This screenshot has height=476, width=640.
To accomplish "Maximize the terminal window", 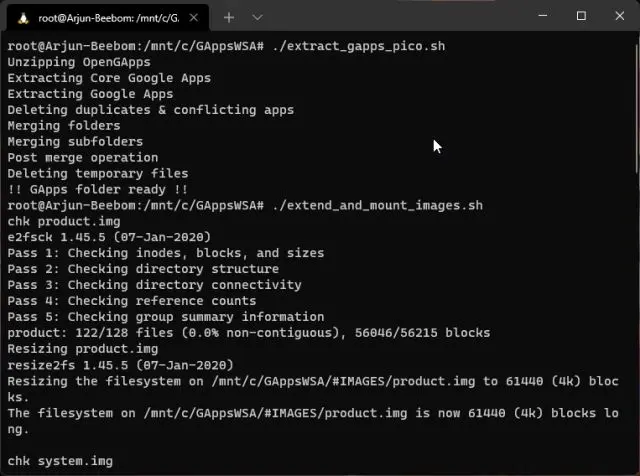I will coord(581,16).
